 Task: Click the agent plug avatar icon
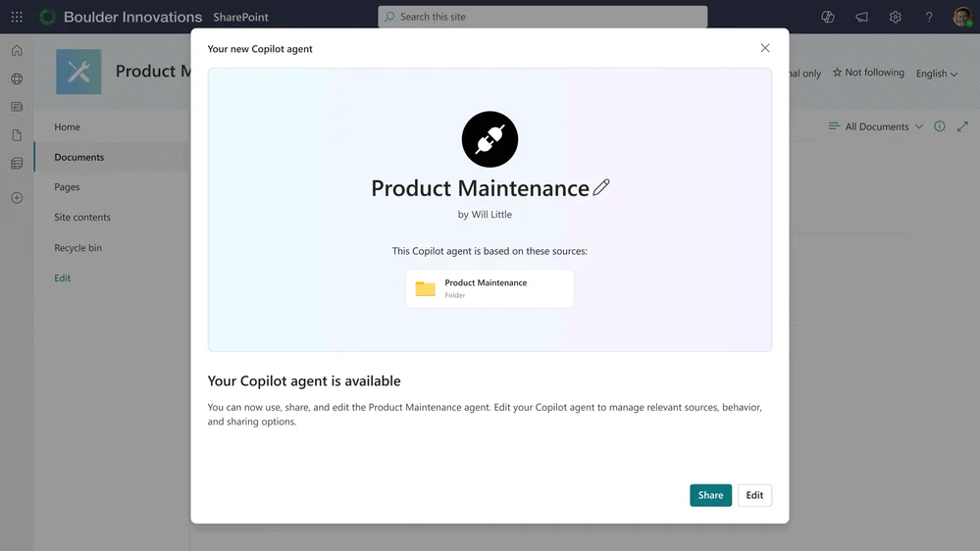click(490, 139)
